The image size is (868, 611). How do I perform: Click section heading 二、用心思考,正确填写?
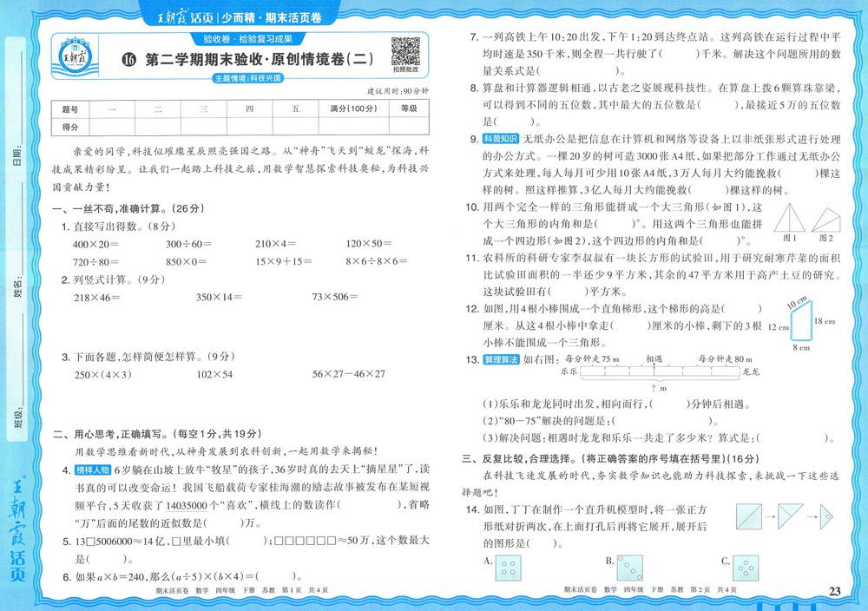tap(157, 435)
